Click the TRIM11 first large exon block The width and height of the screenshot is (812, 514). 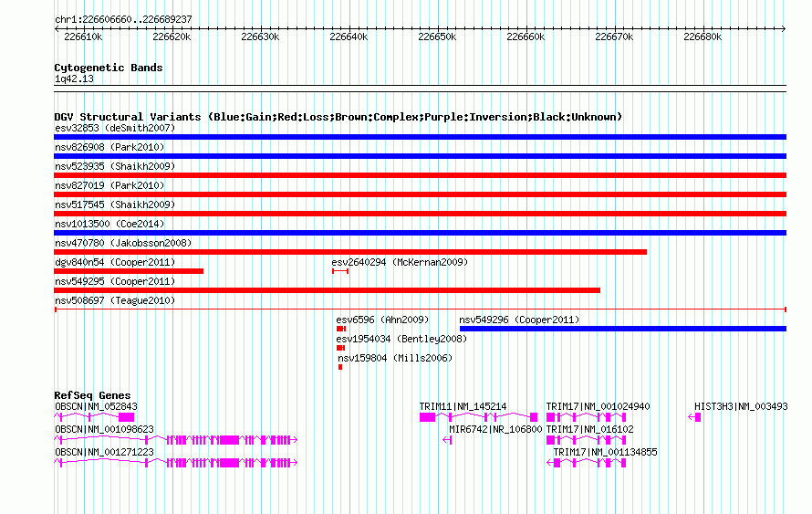point(427,417)
